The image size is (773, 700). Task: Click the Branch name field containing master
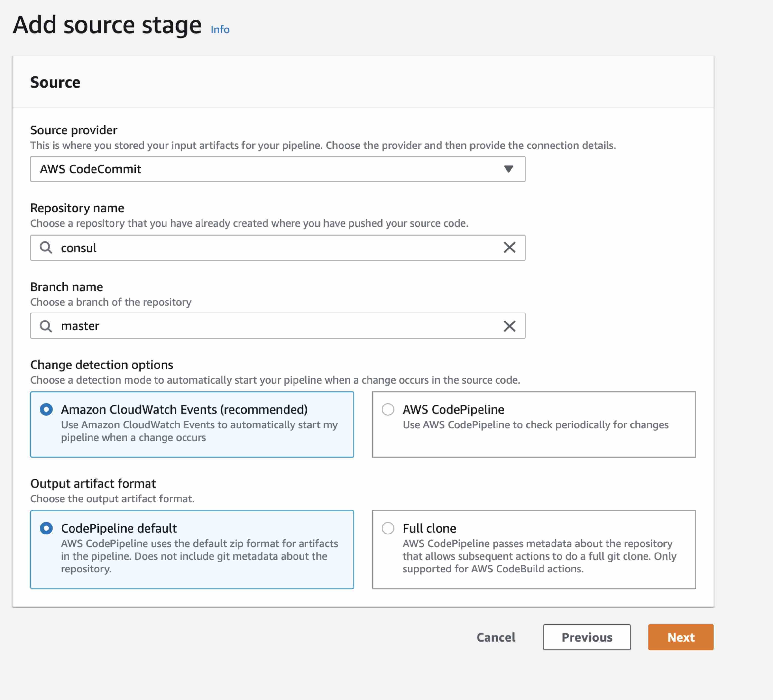(x=278, y=326)
